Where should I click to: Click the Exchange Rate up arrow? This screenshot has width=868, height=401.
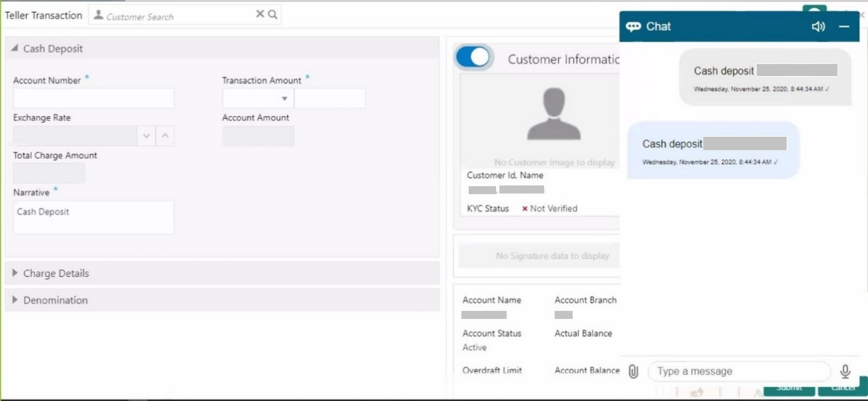click(165, 136)
